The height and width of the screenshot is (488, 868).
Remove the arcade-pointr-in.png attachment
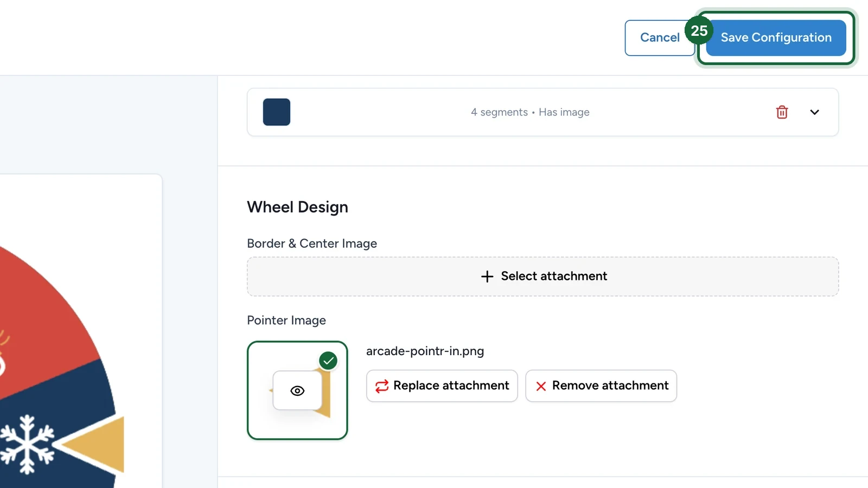601,386
